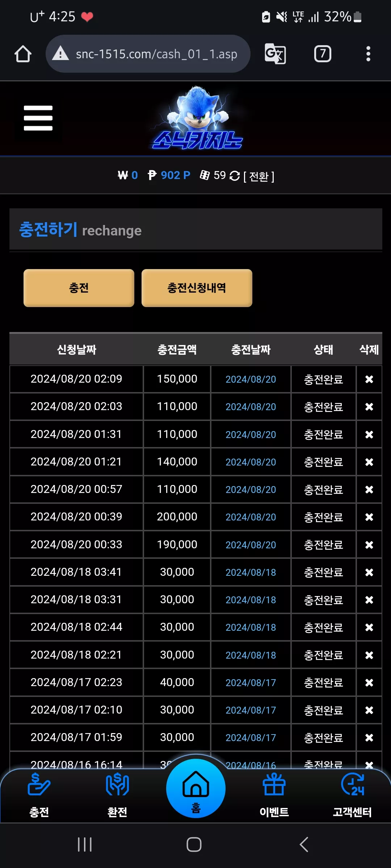Remove the 2024/08/17 02:23 entry
Screen dimensions: 391x868
pyautogui.click(x=369, y=682)
